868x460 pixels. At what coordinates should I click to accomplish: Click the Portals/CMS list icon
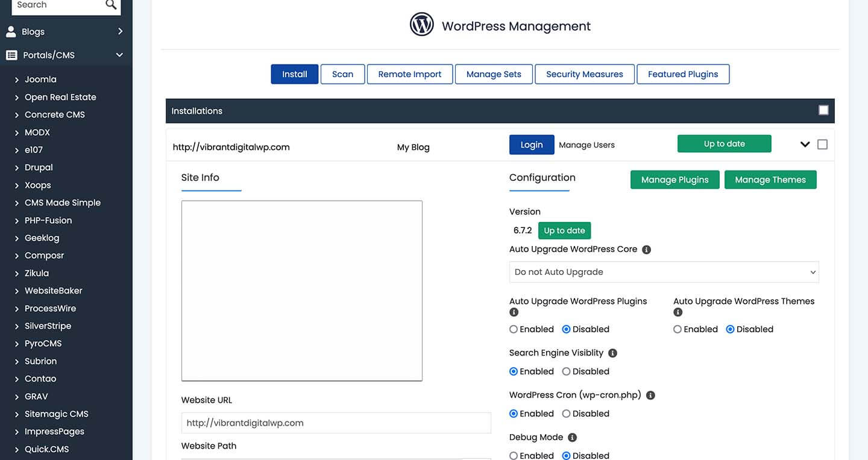[11, 55]
